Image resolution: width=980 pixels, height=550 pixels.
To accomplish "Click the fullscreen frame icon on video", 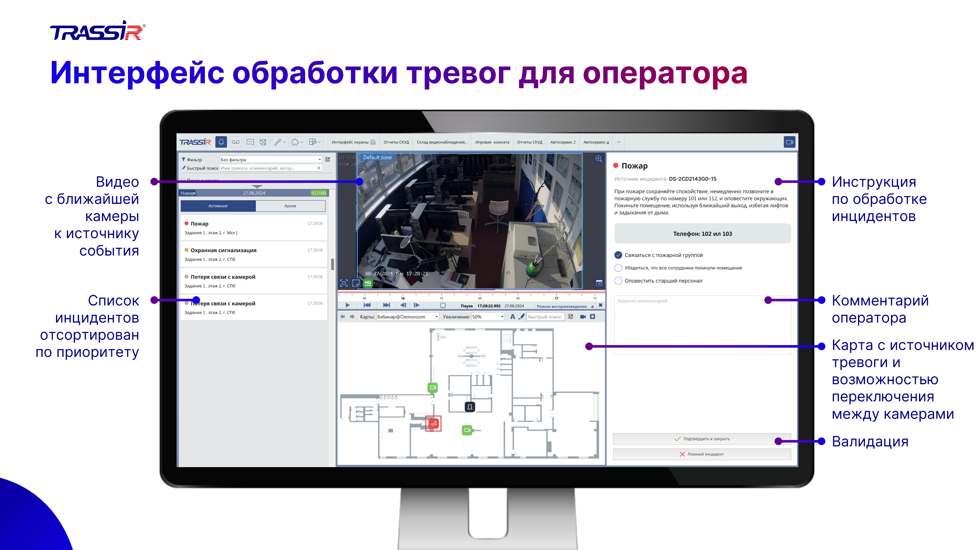I will coord(344,283).
